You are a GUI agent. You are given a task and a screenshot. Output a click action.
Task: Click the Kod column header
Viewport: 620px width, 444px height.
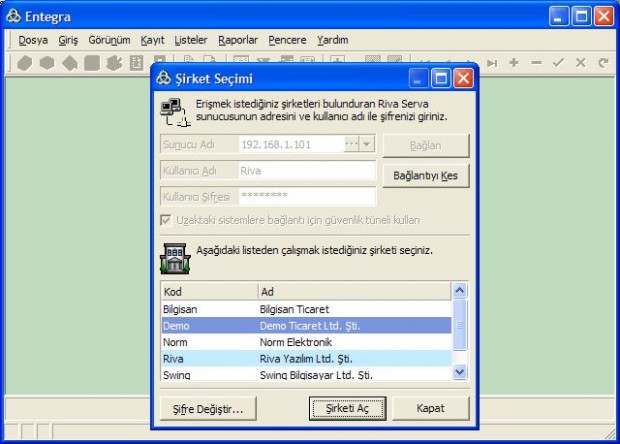(x=209, y=292)
